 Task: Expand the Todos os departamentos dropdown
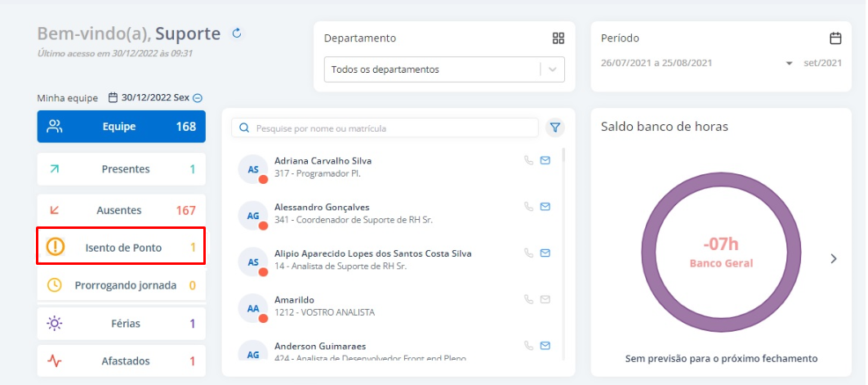pos(554,69)
